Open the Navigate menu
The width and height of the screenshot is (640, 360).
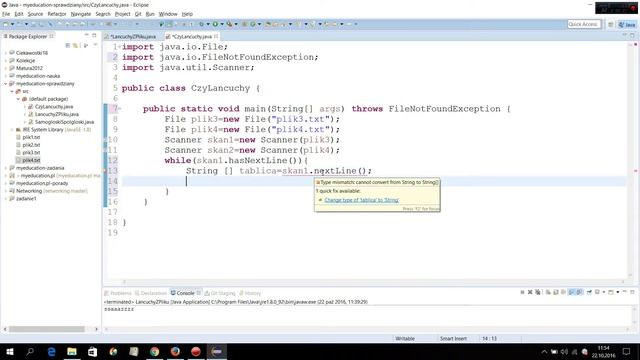[x=81, y=14]
